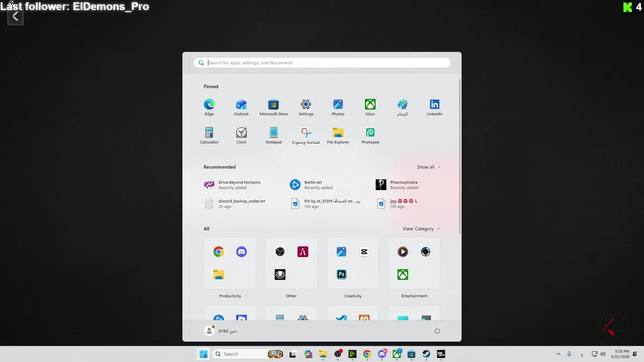This screenshot has width=644, height=362.
Task: Open File Explorer in Productivity category
Action: [x=218, y=275]
